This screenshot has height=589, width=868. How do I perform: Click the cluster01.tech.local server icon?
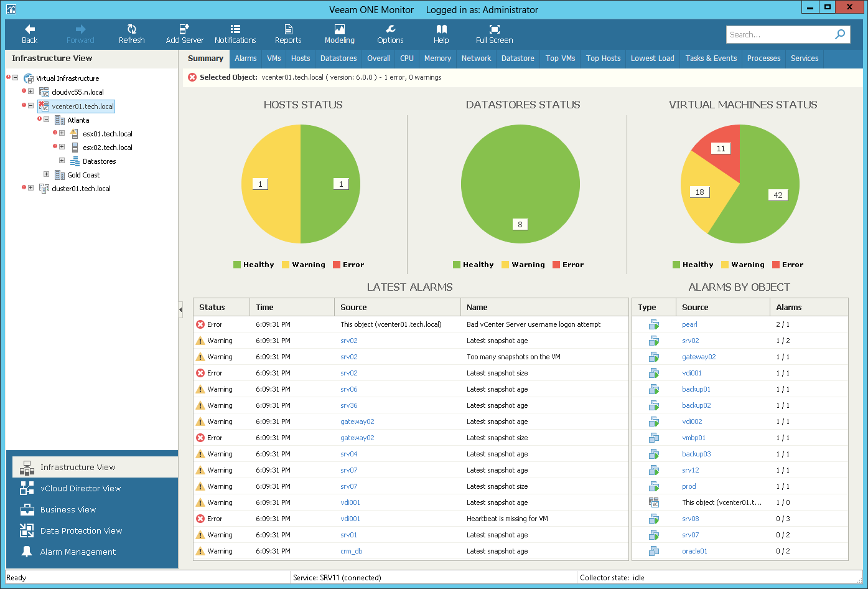tap(44, 189)
